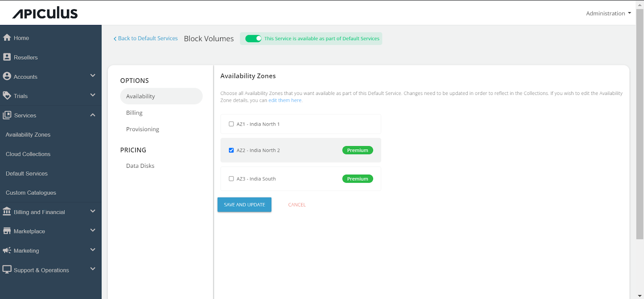This screenshot has width=644, height=299.
Task: Open the Administration dropdown menu
Action: tap(608, 13)
